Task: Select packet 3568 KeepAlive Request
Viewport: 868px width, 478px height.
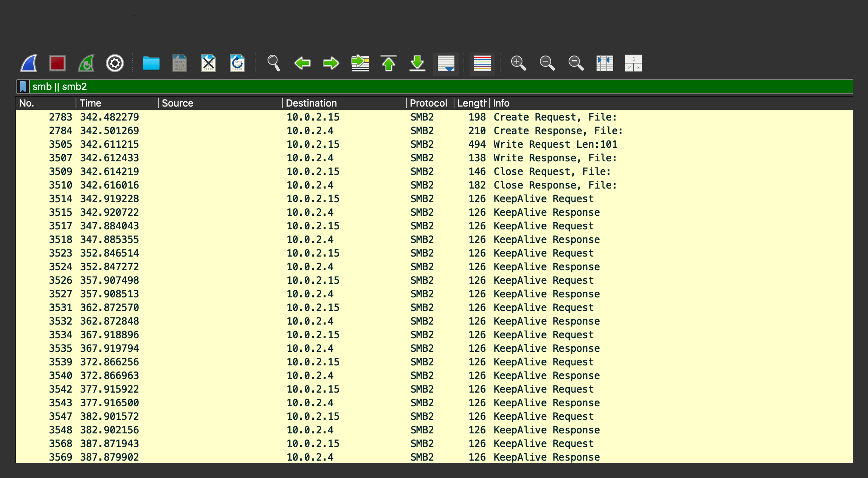Action: click(434, 444)
